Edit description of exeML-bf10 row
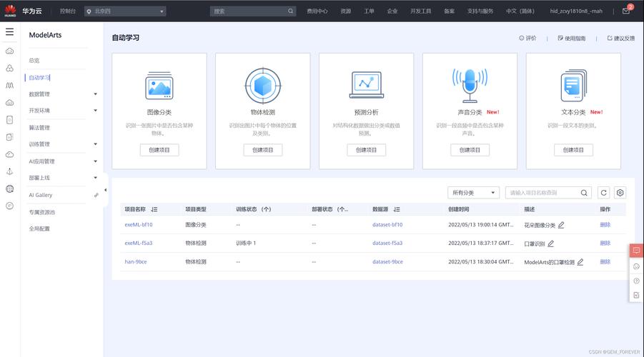The height and width of the screenshot is (357, 644). click(x=561, y=225)
